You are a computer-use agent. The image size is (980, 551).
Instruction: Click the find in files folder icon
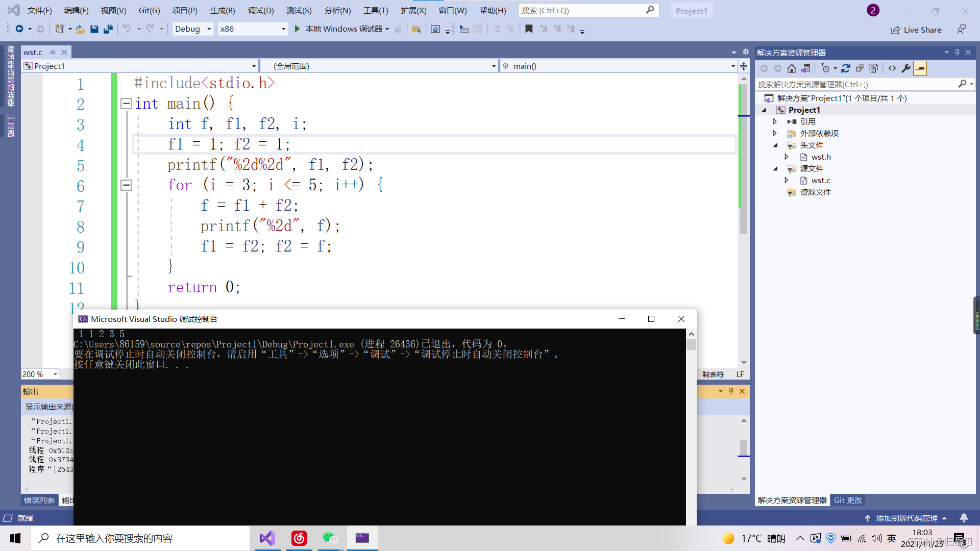(x=416, y=29)
